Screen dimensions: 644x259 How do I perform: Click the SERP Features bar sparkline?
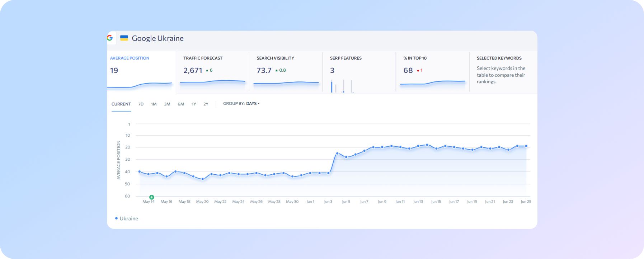pyautogui.click(x=342, y=86)
